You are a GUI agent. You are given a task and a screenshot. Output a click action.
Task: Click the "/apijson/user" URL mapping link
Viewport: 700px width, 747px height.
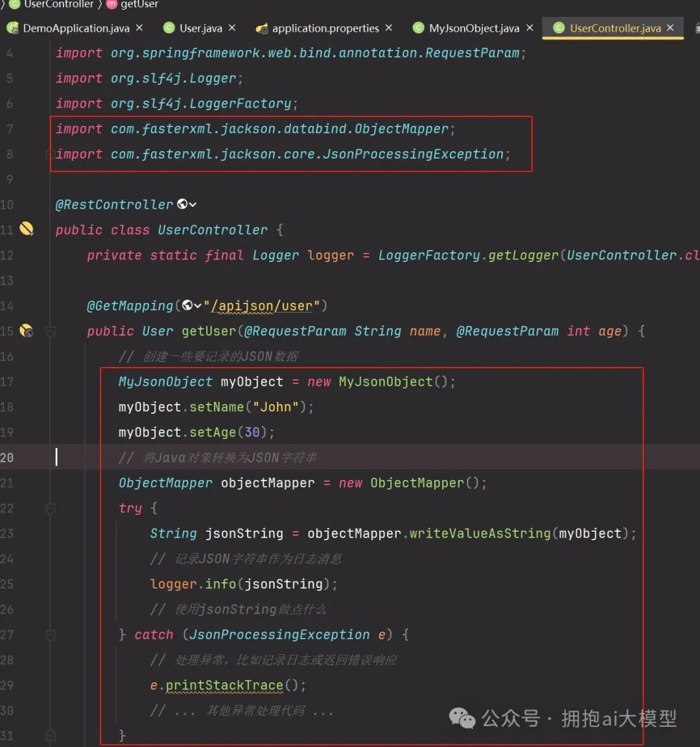[262, 305]
